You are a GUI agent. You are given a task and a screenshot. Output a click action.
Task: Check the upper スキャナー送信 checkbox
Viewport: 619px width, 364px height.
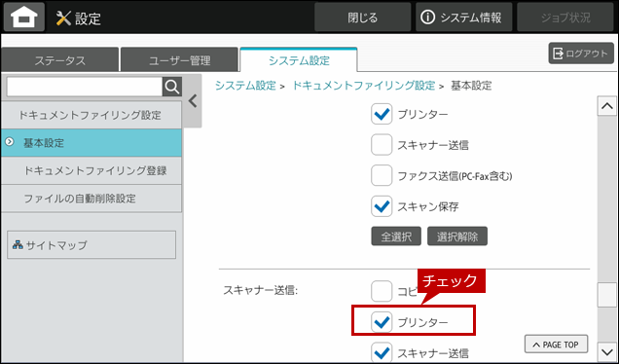point(382,144)
